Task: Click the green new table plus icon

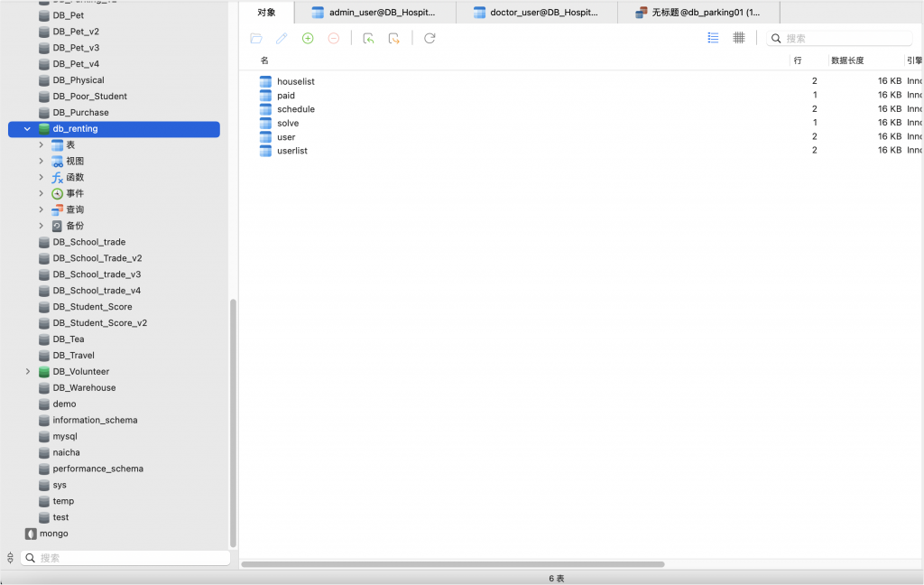Action: click(308, 39)
